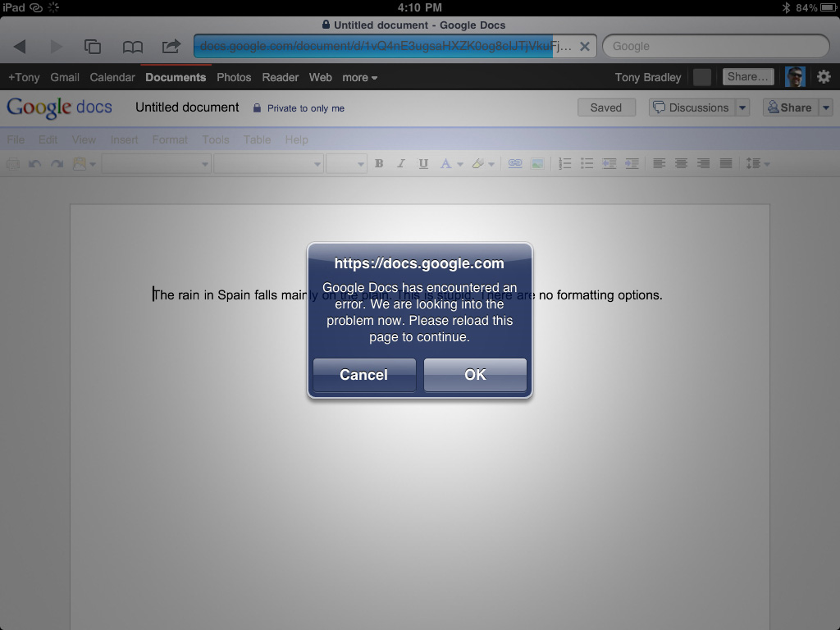840x630 pixels.
Task: Switch to the Documents tab
Action: pos(176,77)
